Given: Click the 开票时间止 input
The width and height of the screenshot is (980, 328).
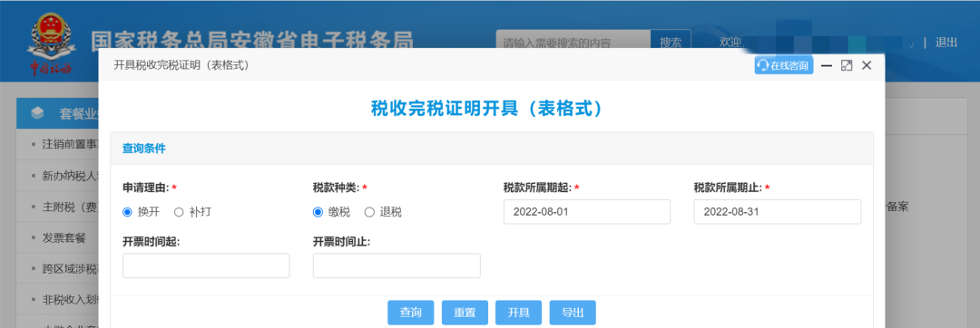Looking at the screenshot, I should (397, 265).
